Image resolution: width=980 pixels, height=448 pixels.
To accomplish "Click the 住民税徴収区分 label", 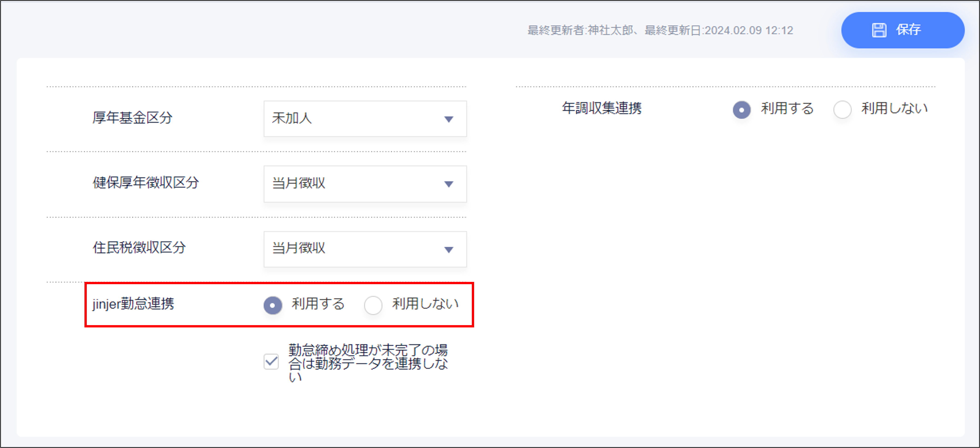I will [x=139, y=248].
